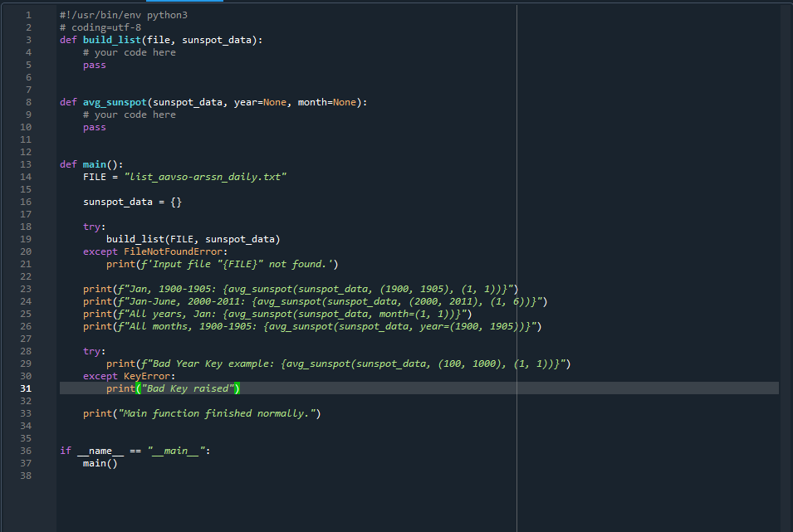Click the 'except' keyword on line 30
The image size is (793, 532).
(x=100, y=376)
